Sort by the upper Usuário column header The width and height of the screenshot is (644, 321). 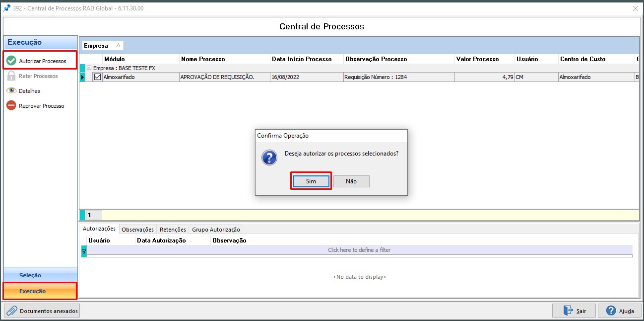click(x=536, y=59)
